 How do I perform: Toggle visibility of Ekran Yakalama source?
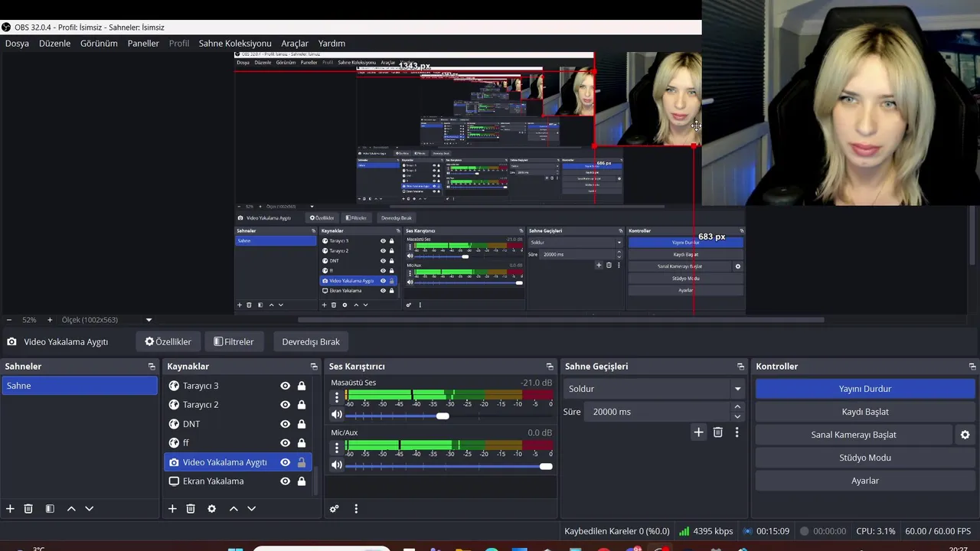click(x=285, y=481)
